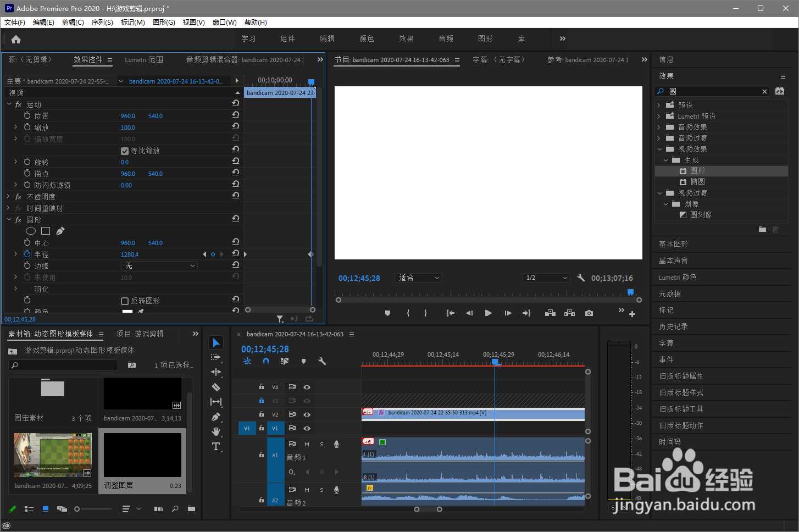Click the button editor plus icon
Image resolution: width=799 pixels, height=532 pixels.
tap(632, 314)
